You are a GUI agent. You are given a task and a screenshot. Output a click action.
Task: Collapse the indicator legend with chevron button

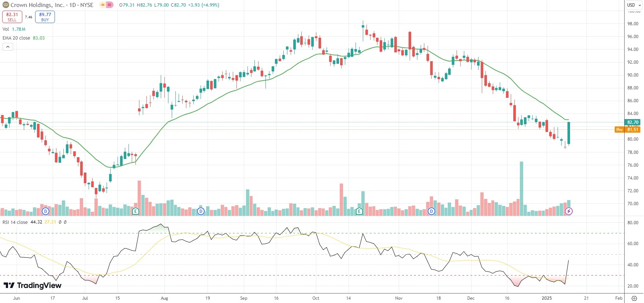[8, 47]
